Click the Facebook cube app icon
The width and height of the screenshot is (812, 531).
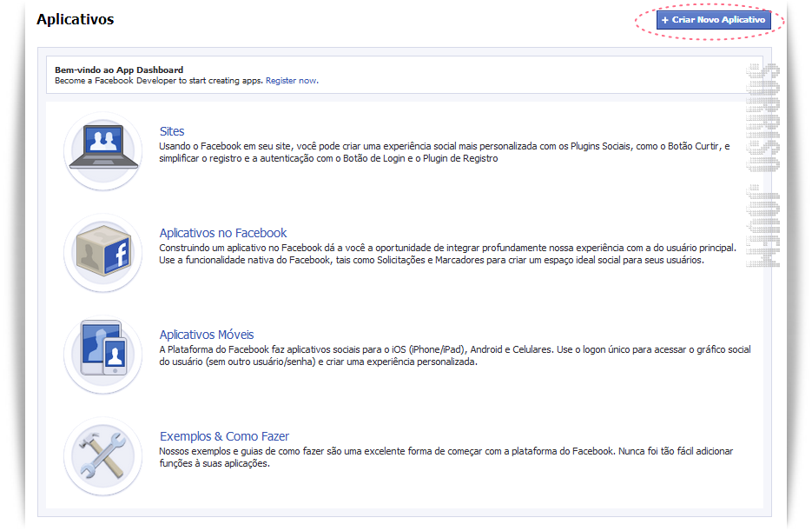pos(103,252)
